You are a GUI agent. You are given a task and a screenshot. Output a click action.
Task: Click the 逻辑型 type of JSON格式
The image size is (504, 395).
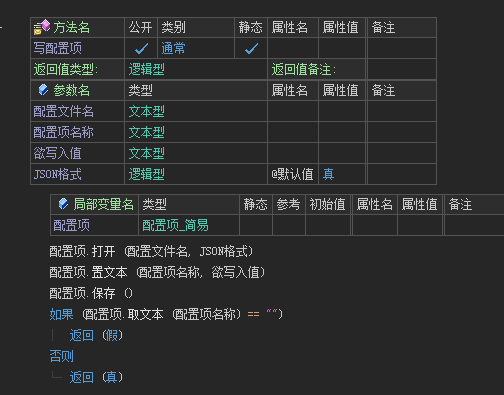point(147,174)
